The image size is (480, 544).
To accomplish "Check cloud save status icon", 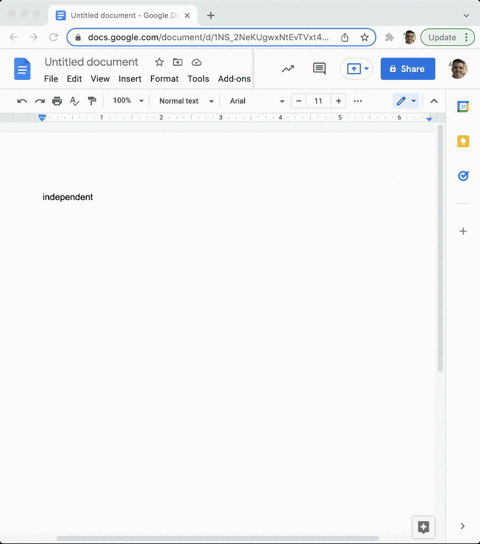I will click(197, 62).
